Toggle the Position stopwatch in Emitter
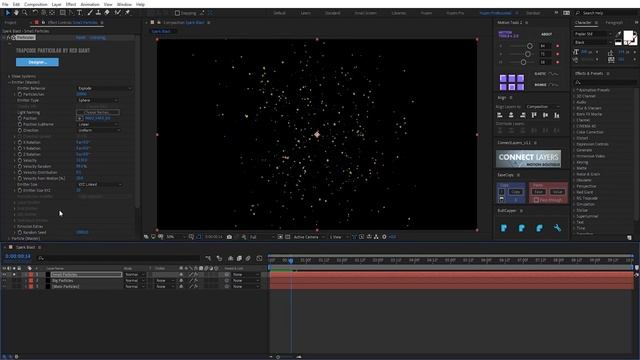 pyautogui.click(x=20, y=118)
